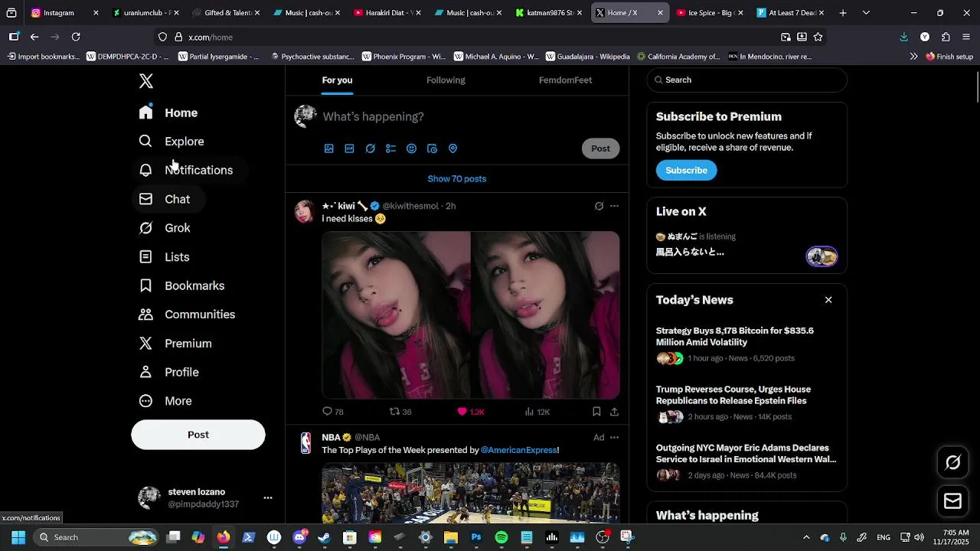
Task: Open Bookmarks in the sidebar
Action: [x=181, y=285]
